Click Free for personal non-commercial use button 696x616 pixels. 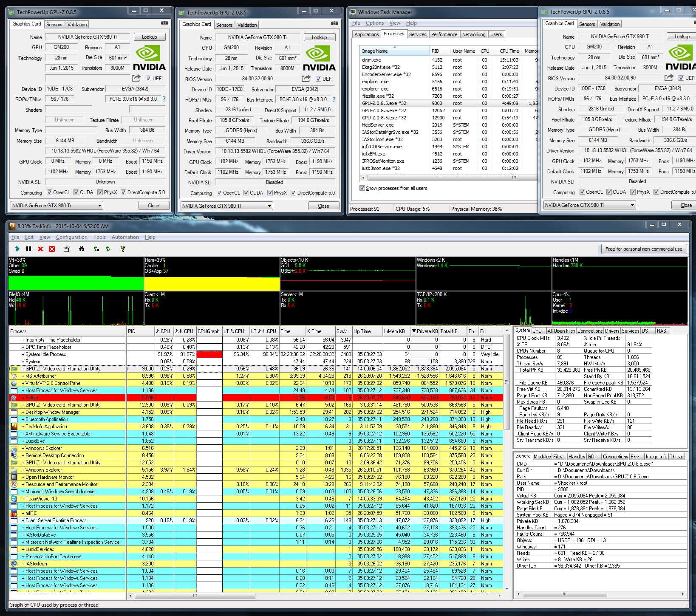point(644,249)
